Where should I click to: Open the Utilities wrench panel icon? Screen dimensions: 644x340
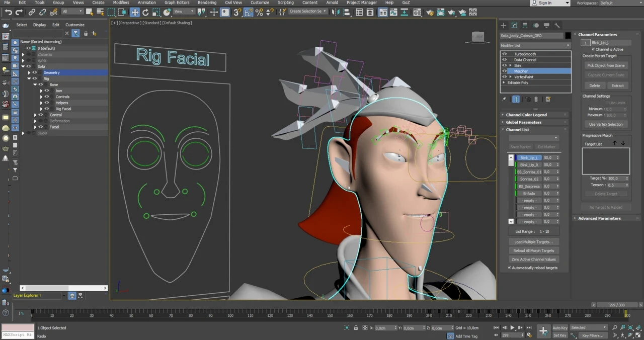point(557,25)
